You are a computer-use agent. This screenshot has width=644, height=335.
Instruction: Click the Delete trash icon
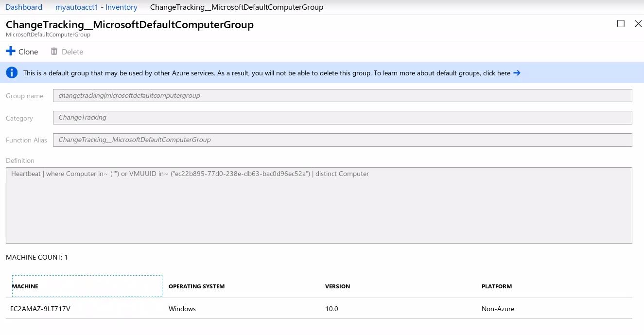click(x=54, y=51)
